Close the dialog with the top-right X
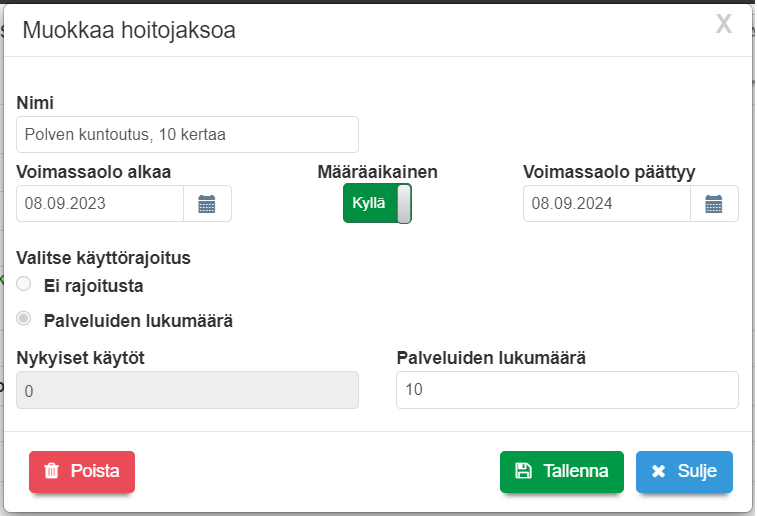757x516 pixels. [x=724, y=25]
